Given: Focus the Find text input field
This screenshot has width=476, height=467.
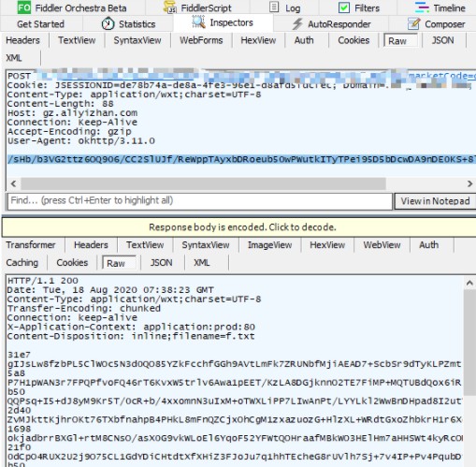Looking at the screenshot, I should tap(200, 201).
